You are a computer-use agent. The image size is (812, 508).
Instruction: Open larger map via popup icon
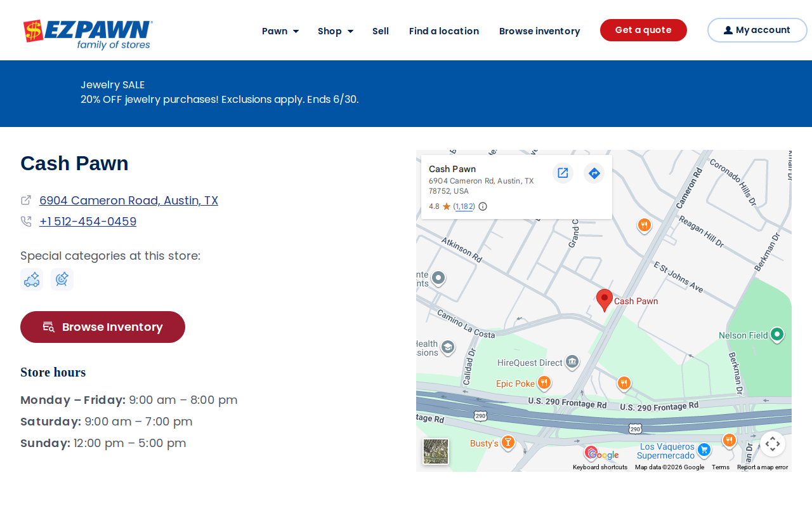pyautogui.click(x=563, y=173)
